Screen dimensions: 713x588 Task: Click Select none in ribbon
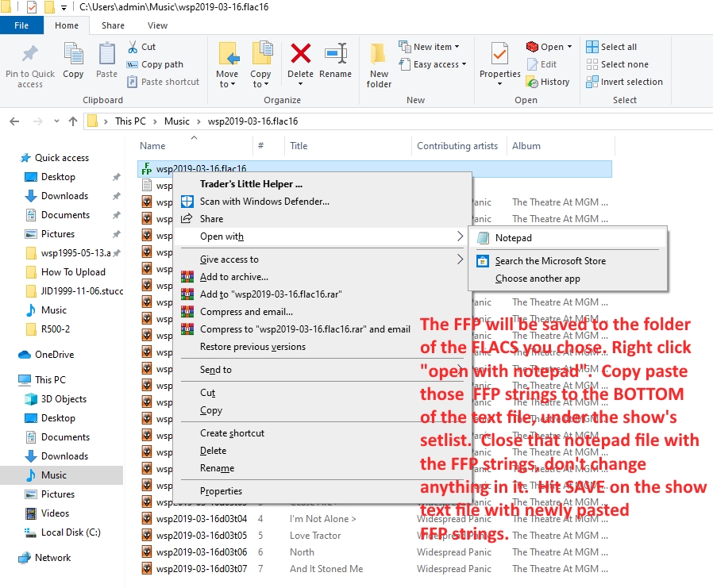[618, 64]
